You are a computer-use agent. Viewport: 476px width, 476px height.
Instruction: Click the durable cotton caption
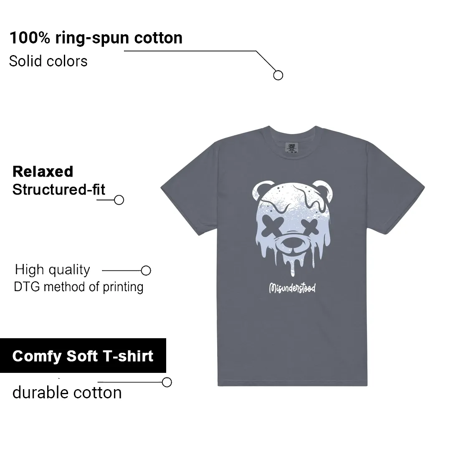pos(67,392)
